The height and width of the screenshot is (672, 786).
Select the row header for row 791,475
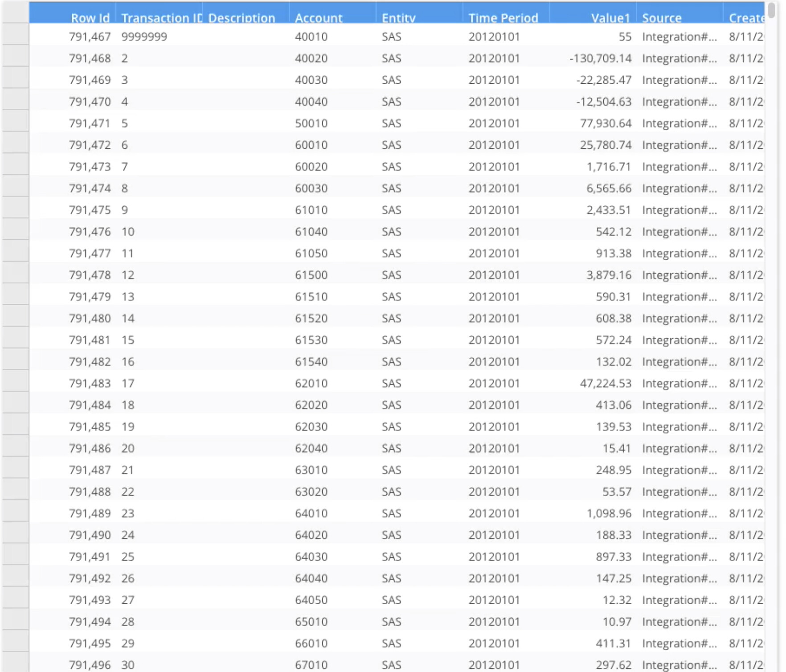click(16, 207)
